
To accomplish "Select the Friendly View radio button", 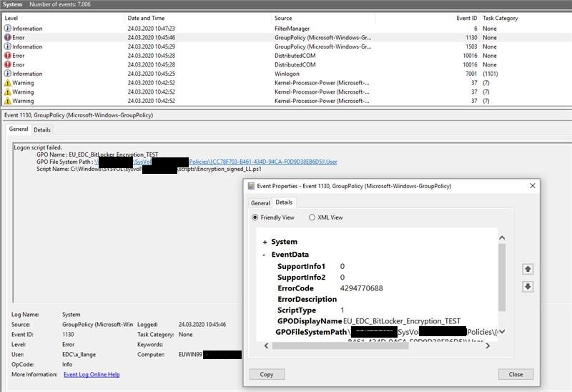I will [x=255, y=217].
